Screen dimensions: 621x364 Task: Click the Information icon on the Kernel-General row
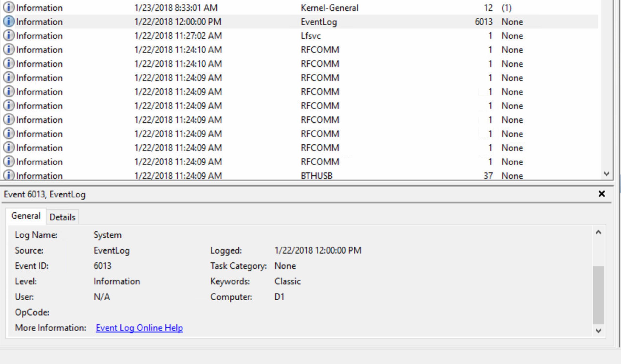(9, 7)
